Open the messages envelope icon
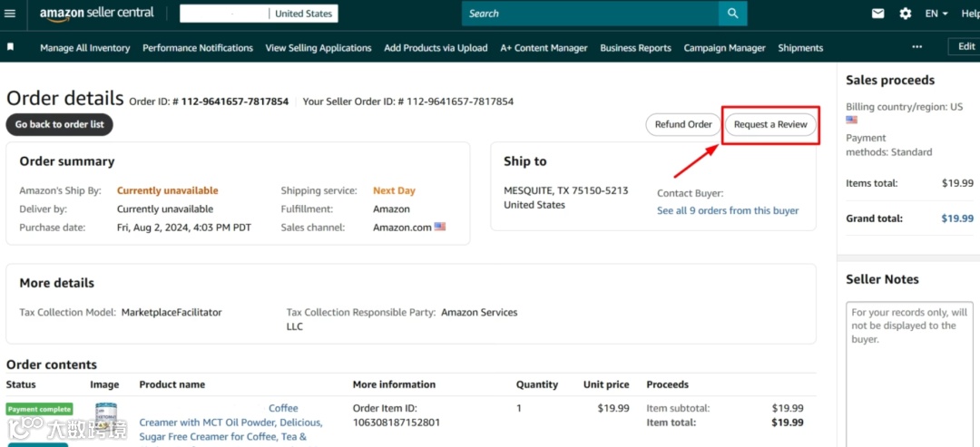 877,14
